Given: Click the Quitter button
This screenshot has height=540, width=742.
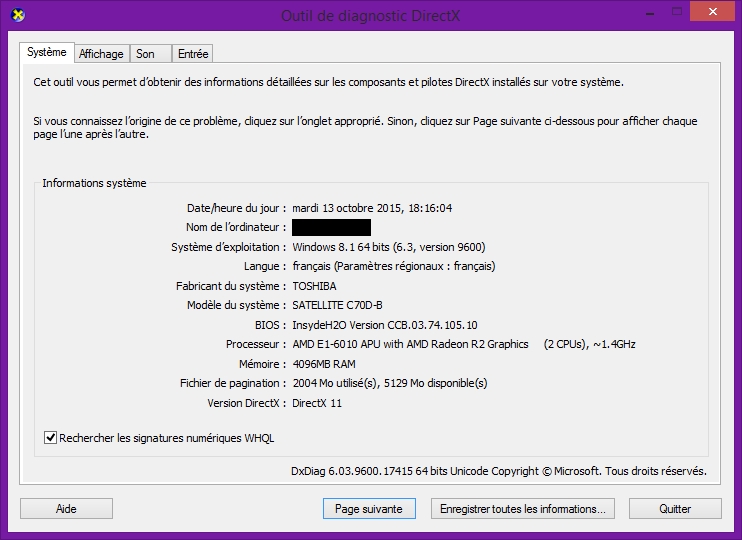Looking at the screenshot, I should 675,509.
